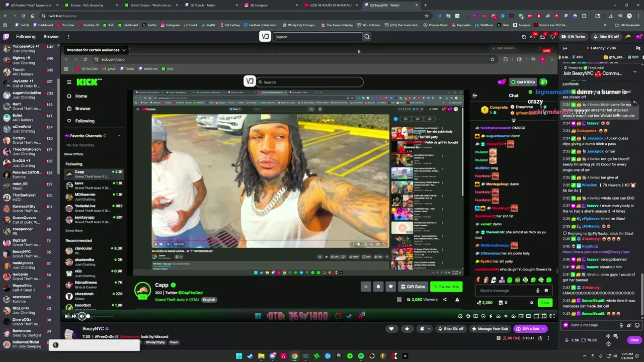Open the PayPal bookmark
The image size is (644, 362).
point(208,25)
